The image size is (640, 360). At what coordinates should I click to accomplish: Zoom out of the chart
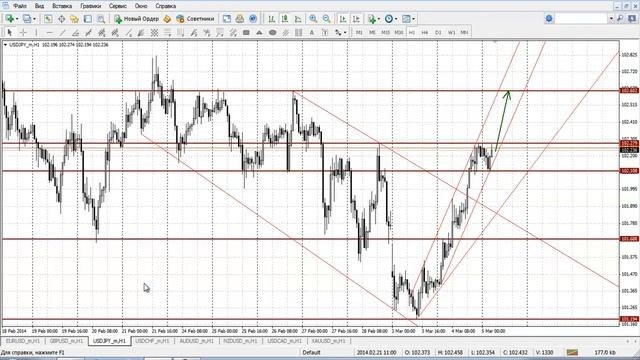click(327, 19)
